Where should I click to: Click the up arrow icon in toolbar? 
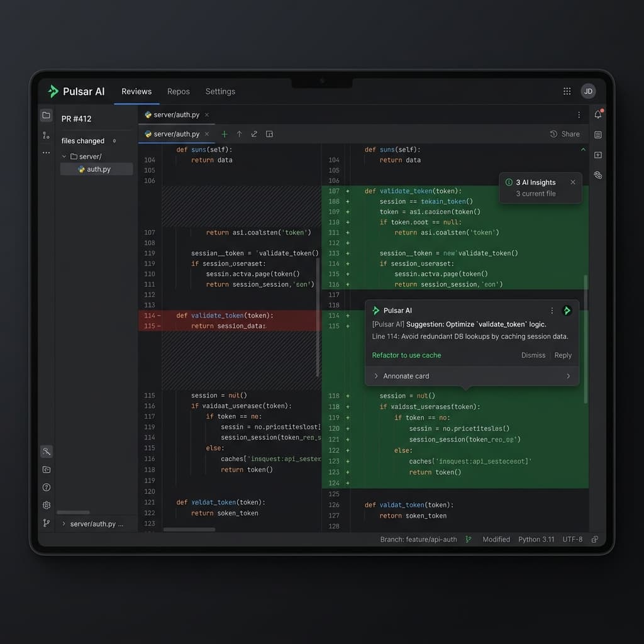pyautogui.click(x=239, y=134)
